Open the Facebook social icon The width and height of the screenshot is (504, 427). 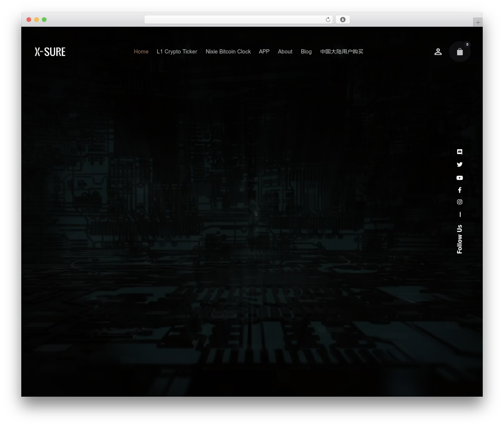pyautogui.click(x=460, y=190)
